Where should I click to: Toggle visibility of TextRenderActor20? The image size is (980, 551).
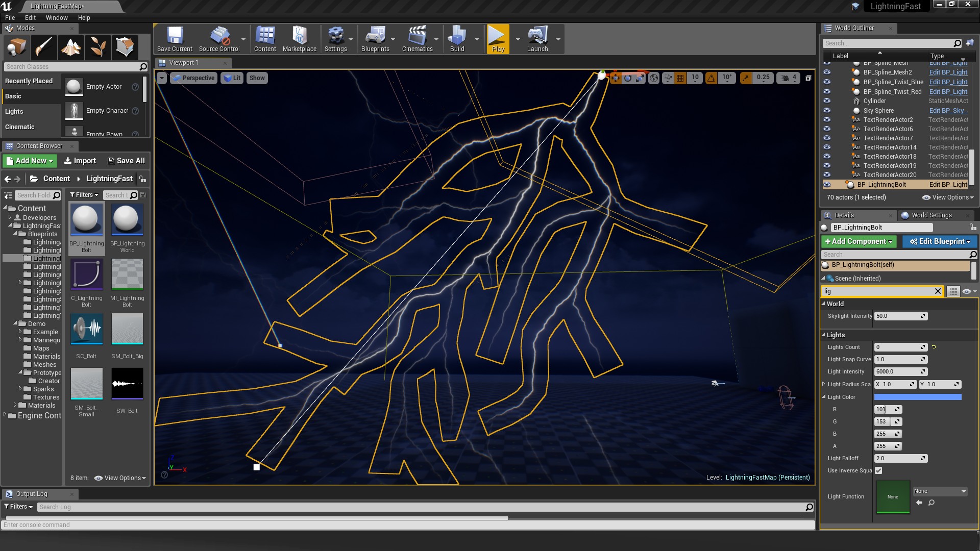[x=827, y=175]
